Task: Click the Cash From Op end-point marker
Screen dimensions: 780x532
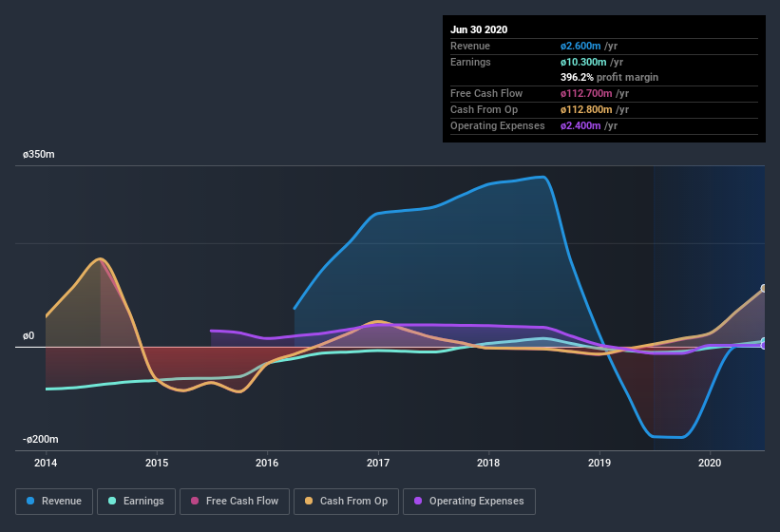Action: coord(765,289)
